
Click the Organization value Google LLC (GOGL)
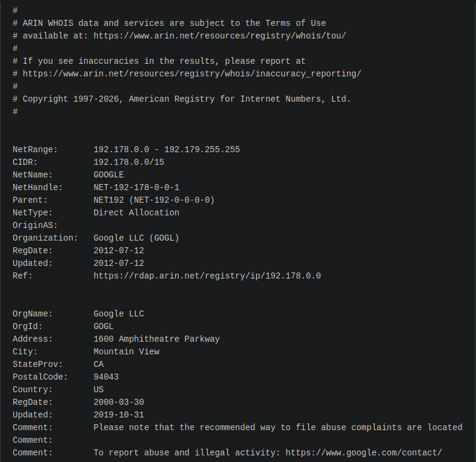(136, 238)
